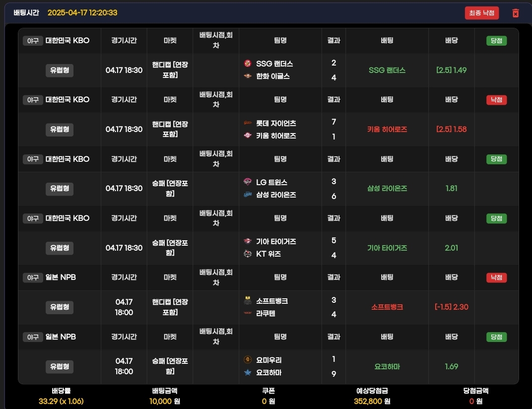Click the [-1.5] 2.30 odds value
Image resolution: width=532 pixels, height=409 pixels.
(x=451, y=307)
